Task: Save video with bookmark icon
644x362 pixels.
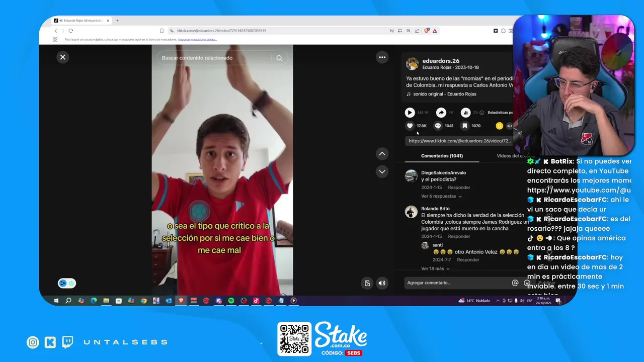Action: 465,126
